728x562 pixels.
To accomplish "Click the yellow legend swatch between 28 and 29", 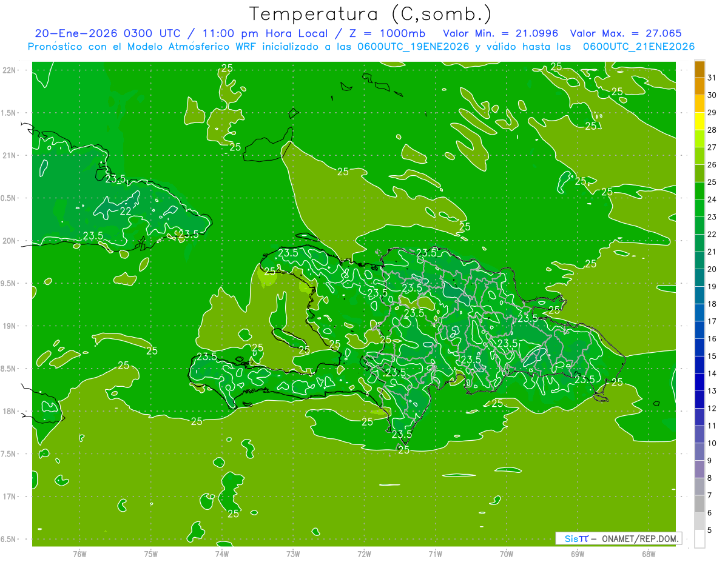I will click(699, 121).
